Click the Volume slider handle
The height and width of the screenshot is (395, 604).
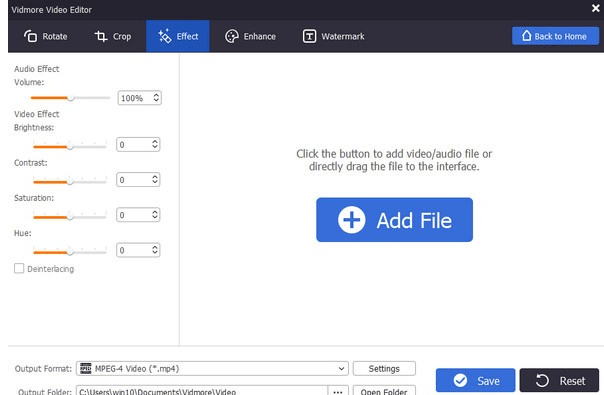(x=70, y=98)
